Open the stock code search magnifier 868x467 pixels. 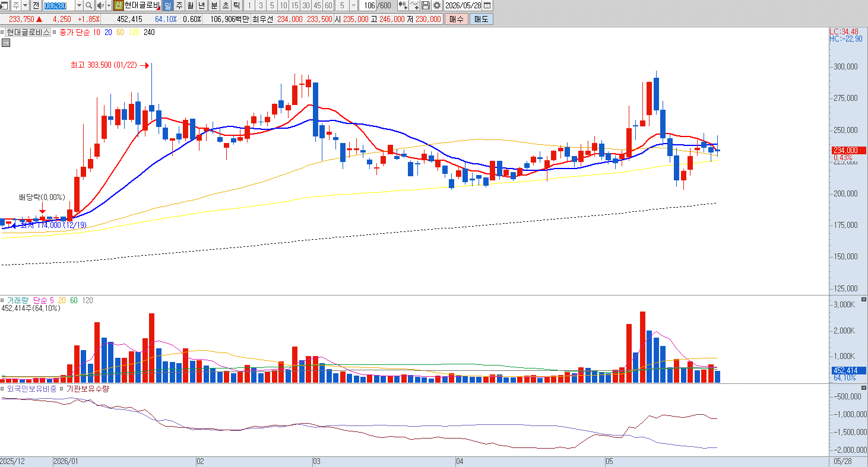[x=88, y=5]
